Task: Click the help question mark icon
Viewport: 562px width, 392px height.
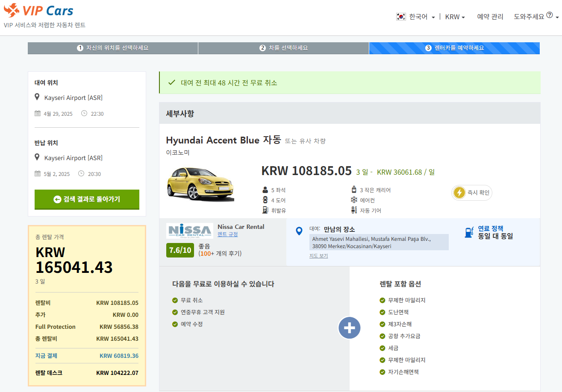Action: [x=550, y=16]
